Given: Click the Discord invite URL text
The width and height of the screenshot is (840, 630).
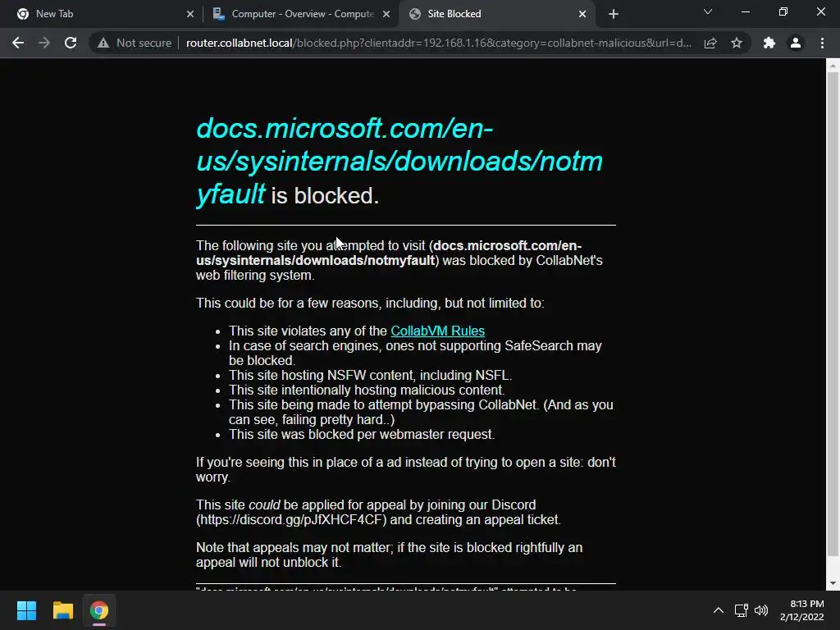Looking at the screenshot, I should 291,519.
